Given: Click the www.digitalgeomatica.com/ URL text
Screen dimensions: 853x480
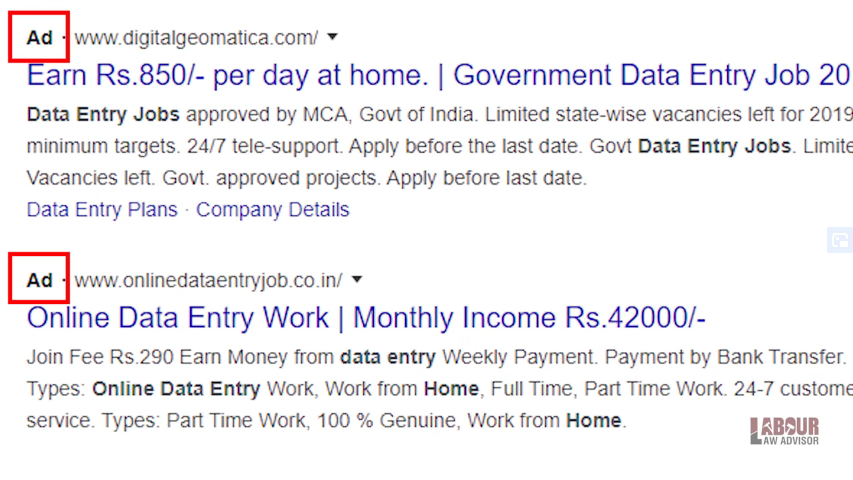Looking at the screenshot, I should pyautogui.click(x=196, y=38).
